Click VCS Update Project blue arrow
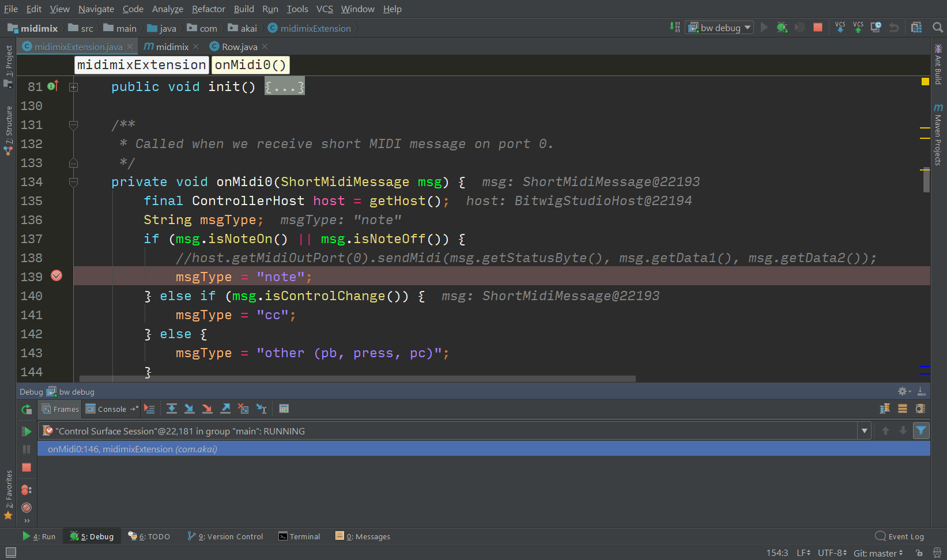The image size is (947, 560). pyautogui.click(x=840, y=27)
